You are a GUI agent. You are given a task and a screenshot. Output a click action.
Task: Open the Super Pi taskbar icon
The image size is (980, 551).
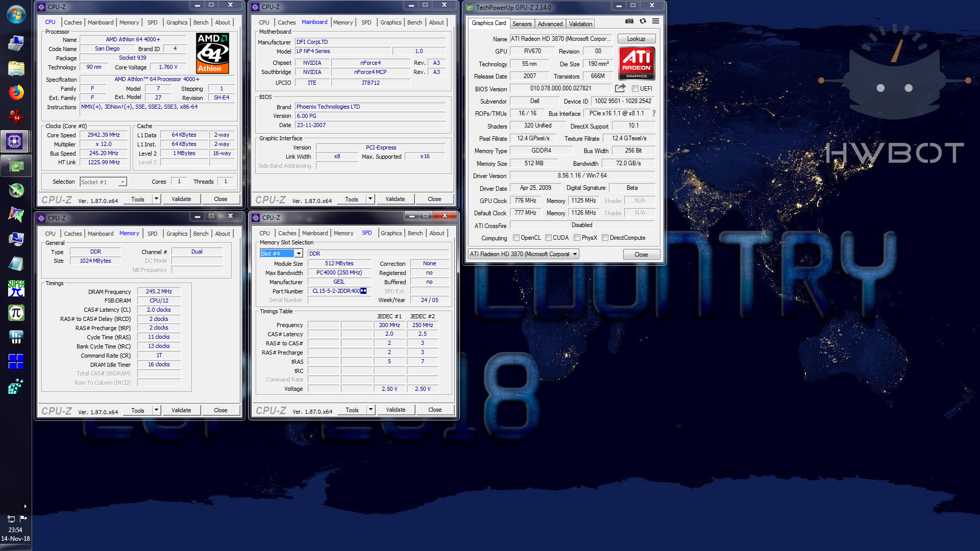pyautogui.click(x=16, y=288)
